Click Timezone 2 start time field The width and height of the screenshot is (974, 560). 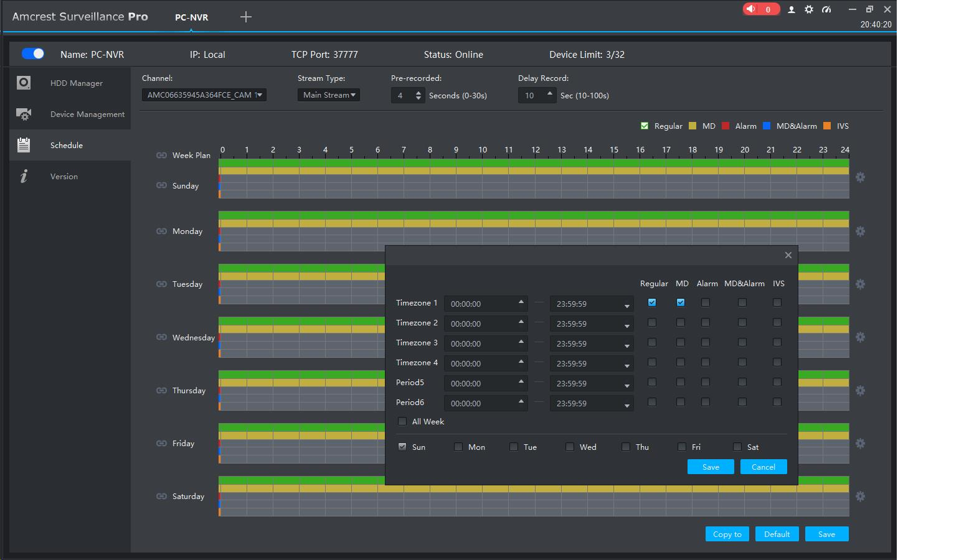(486, 324)
